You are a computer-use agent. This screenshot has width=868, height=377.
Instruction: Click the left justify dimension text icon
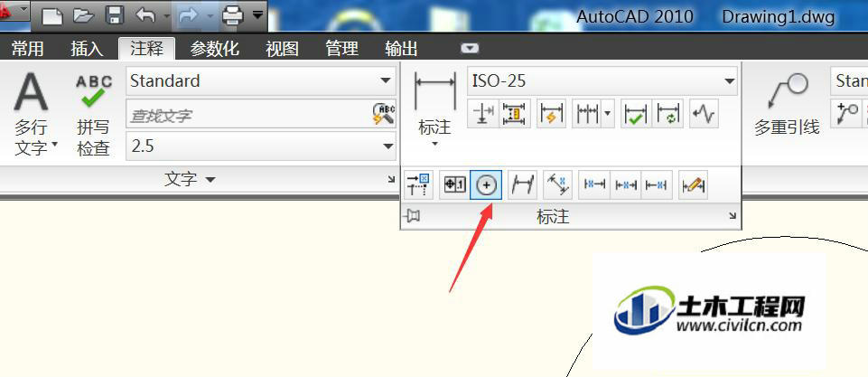[594, 185]
